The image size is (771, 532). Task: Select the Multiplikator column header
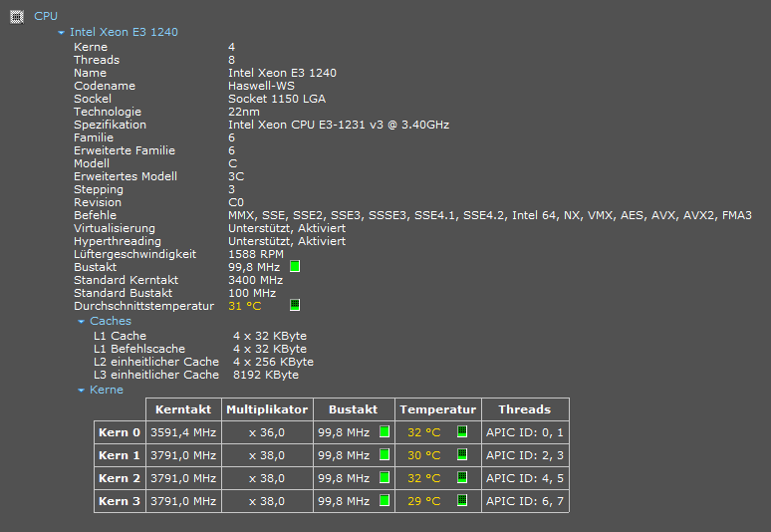(267, 409)
